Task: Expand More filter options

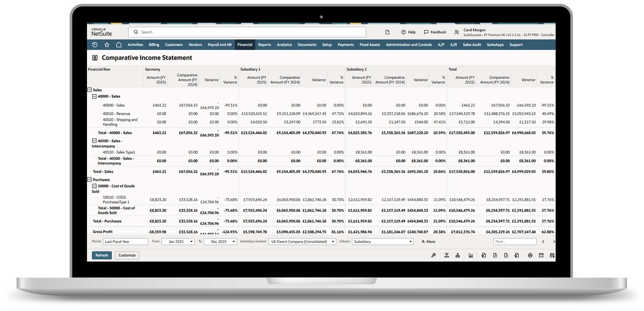Action: (x=428, y=242)
